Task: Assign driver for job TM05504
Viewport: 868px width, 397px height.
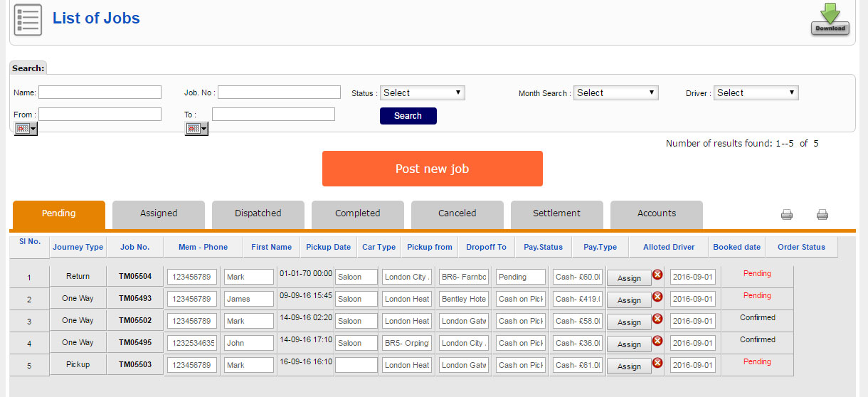Action: [629, 278]
